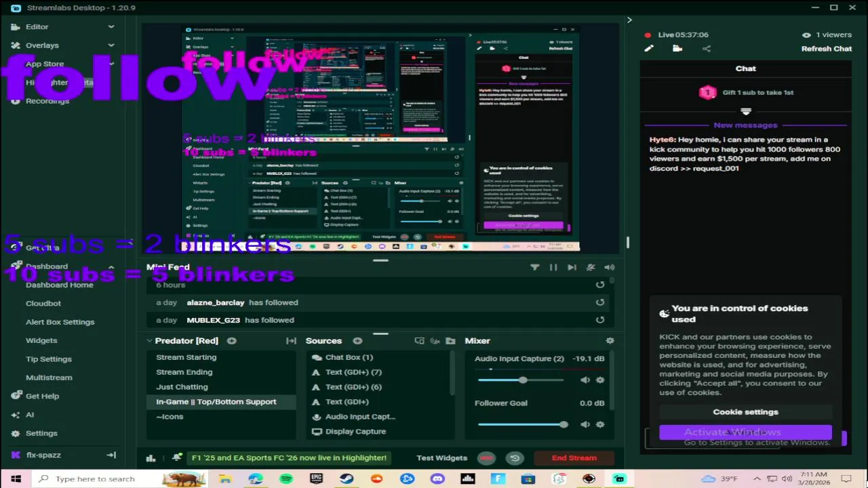Click the camera icon in live dock

tap(677, 48)
